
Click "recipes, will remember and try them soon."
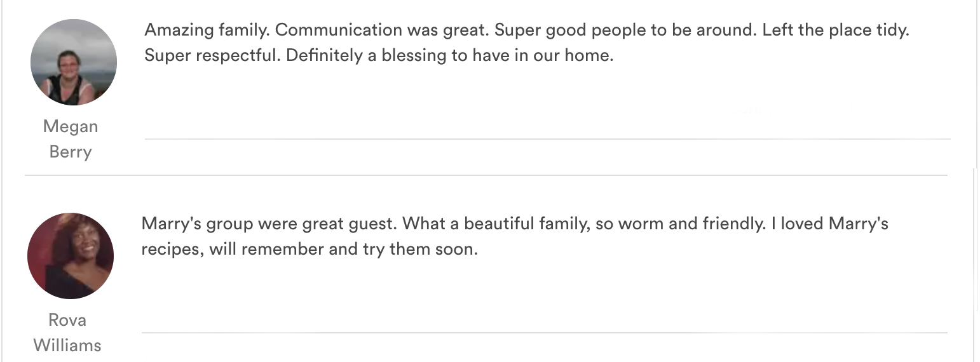309,249
